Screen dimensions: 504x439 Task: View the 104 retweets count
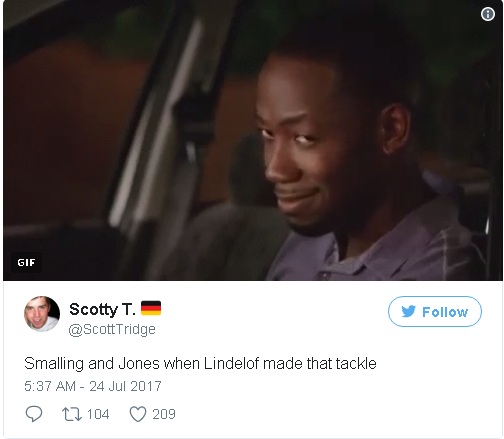tap(98, 414)
